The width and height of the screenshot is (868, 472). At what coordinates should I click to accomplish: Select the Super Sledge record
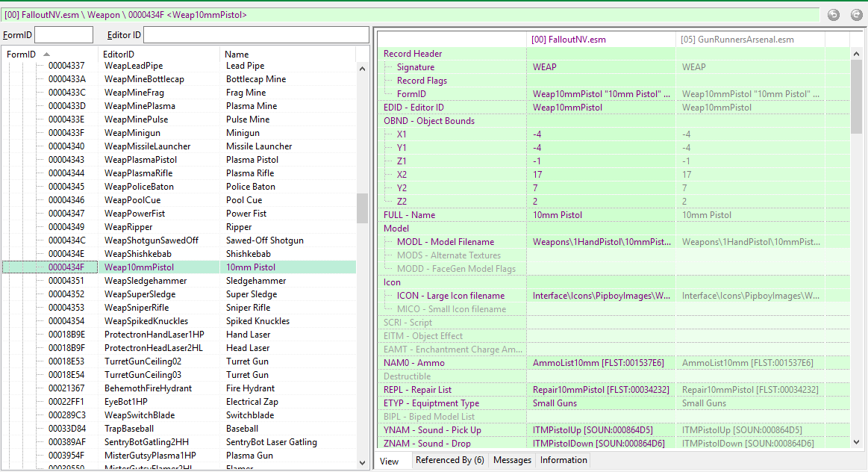(179, 294)
